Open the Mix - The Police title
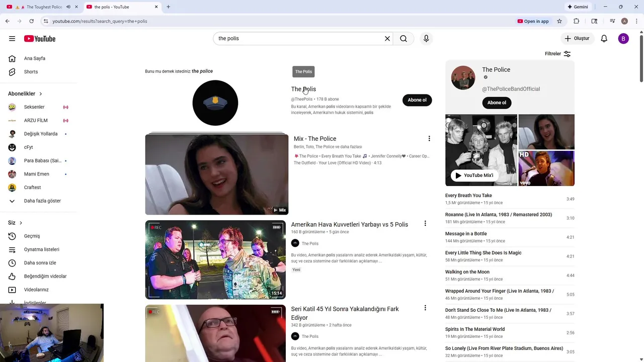 pos(315,139)
